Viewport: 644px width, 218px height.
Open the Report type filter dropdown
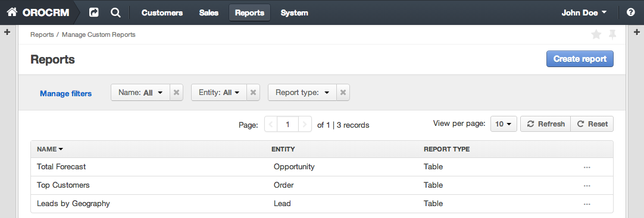pyautogui.click(x=302, y=93)
